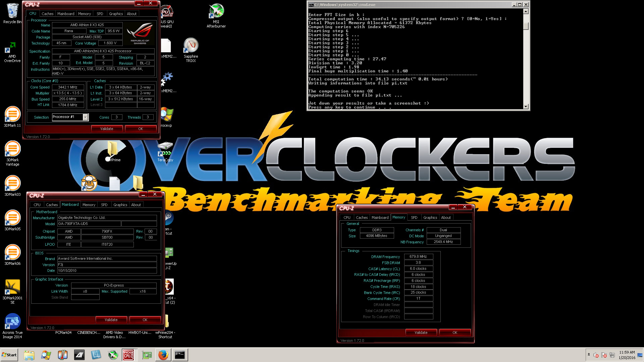644x362 pixels.
Task: Switch to Mainboard tab in the Timings CPU-Z window
Action: point(380,218)
